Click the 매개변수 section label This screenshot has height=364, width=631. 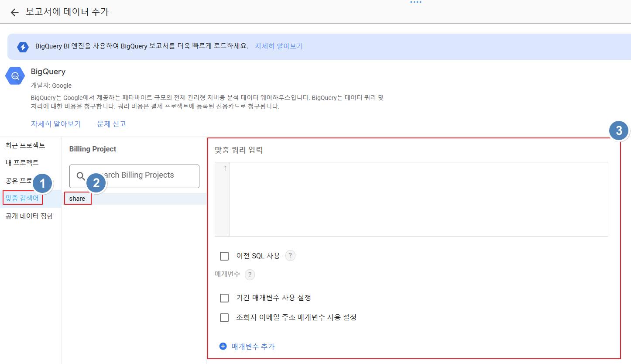pos(227,275)
